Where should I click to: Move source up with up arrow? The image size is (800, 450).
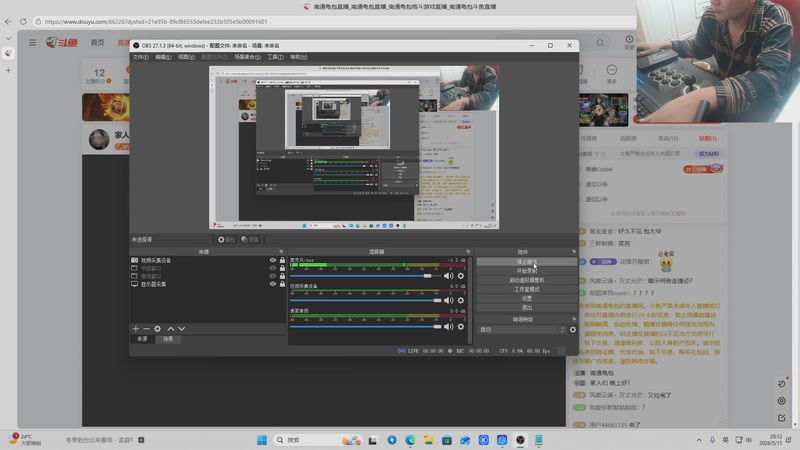tap(171, 329)
